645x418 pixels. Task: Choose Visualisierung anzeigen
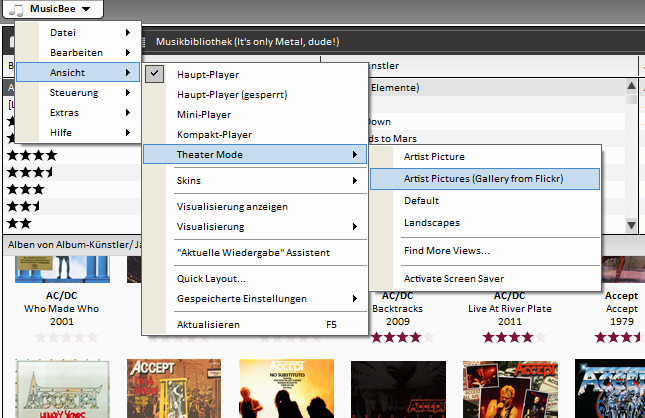tap(255, 207)
